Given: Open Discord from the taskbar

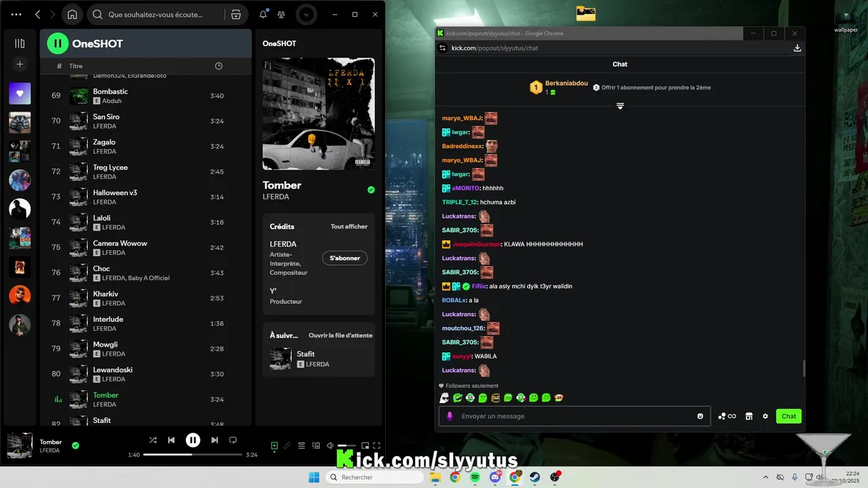Looking at the screenshot, I should pos(495,477).
